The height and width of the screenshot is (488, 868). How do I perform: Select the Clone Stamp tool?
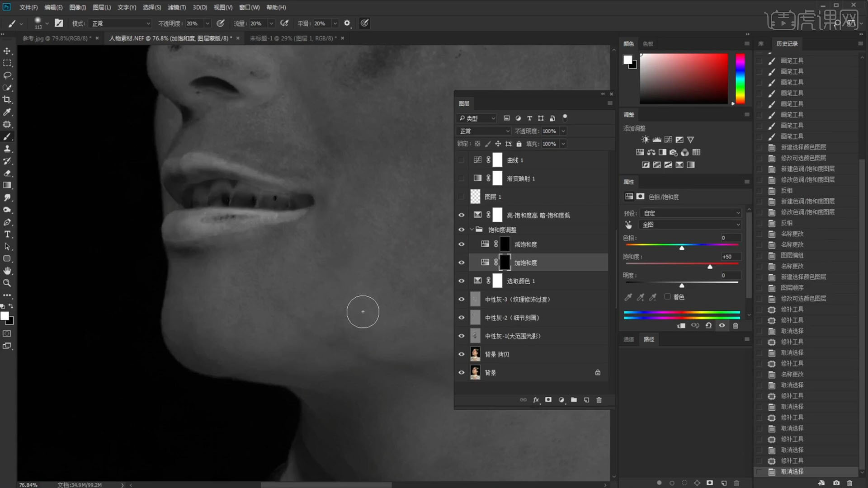tap(7, 149)
